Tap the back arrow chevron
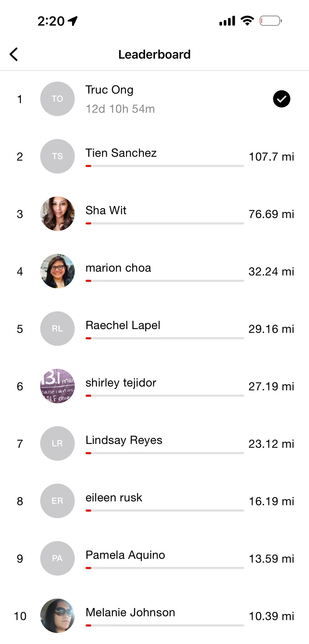 [14, 54]
